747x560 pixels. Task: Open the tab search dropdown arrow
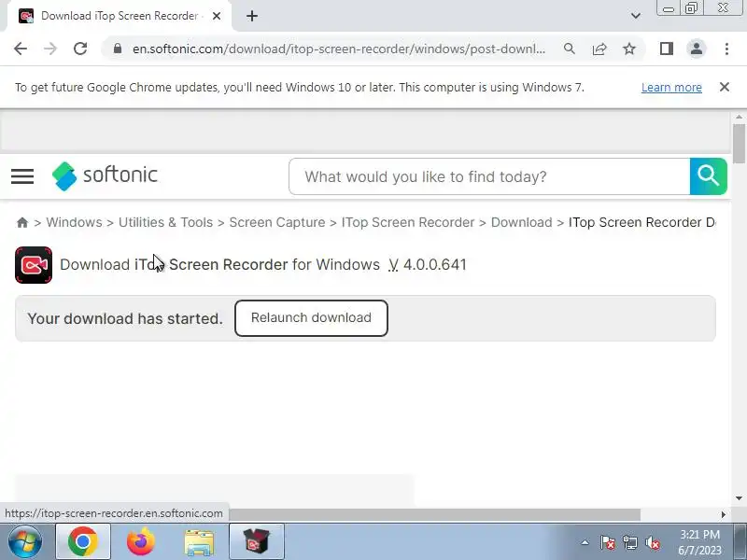pyautogui.click(x=636, y=16)
